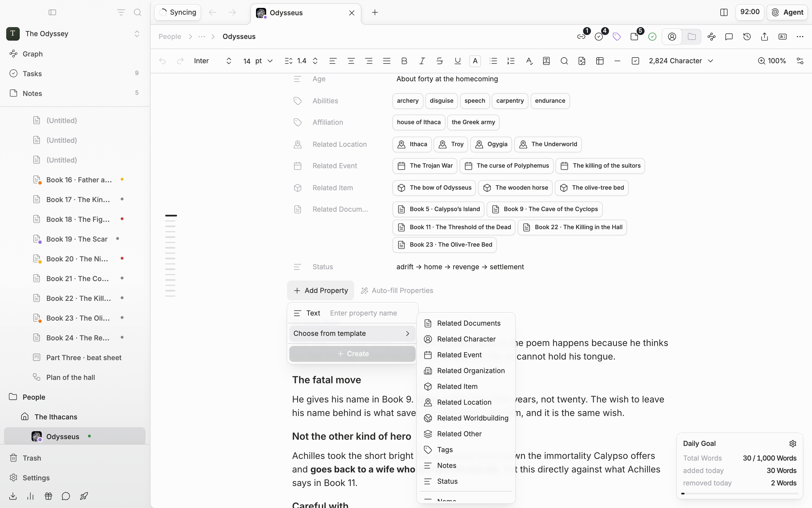Screen dimensions: 812x508
Task: Open the tags icon in header
Action: click(616, 37)
